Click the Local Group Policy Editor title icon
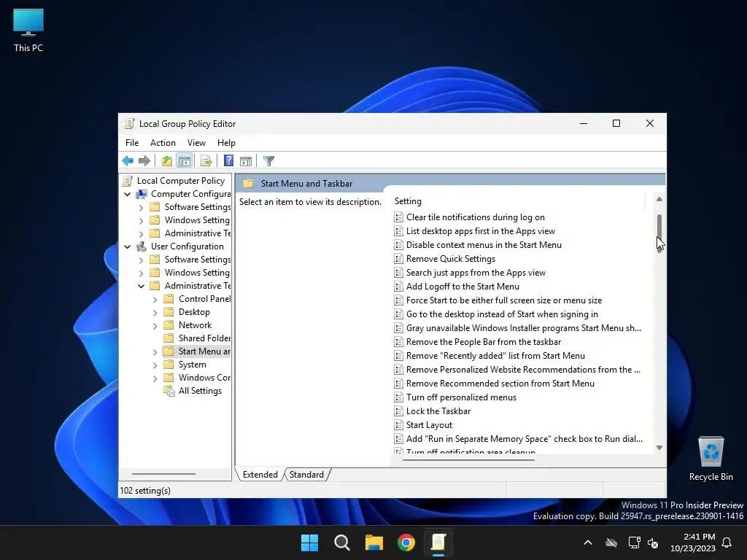The image size is (747, 560). pos(129,124)
